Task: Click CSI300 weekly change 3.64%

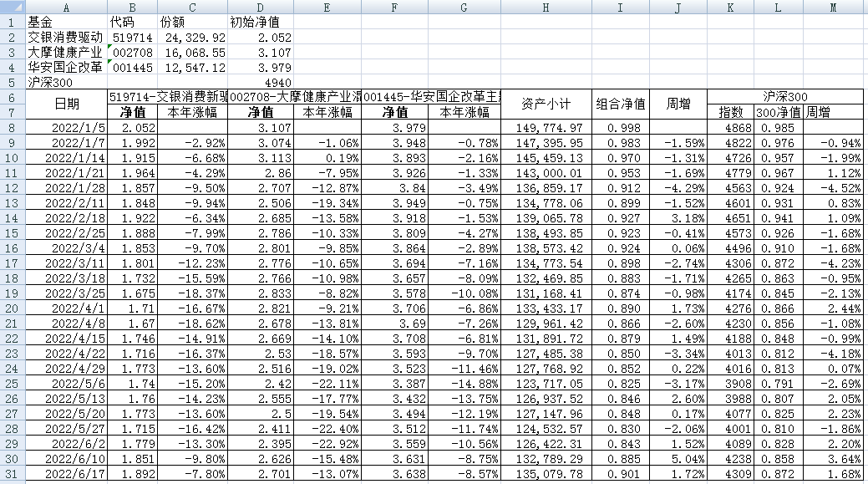Action: point(833,459)
